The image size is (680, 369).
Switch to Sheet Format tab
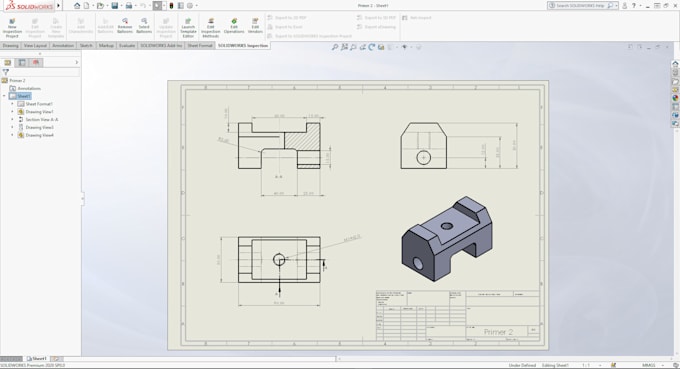tap(200, 46)
